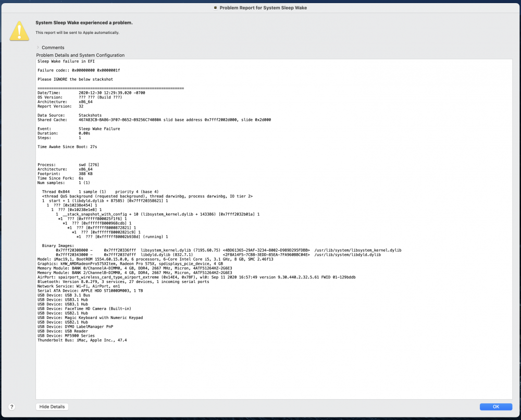The height and width of the screenshot is (420, 521).
Task: Click 'Time Awake Since Boot: 27s' line
Action: point(67,146)
